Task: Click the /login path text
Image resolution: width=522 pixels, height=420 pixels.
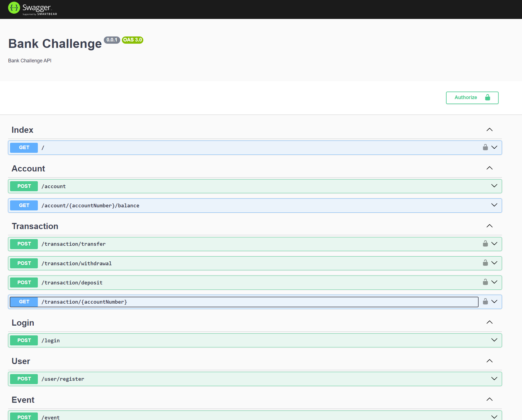Action: [x=51, y=340]
